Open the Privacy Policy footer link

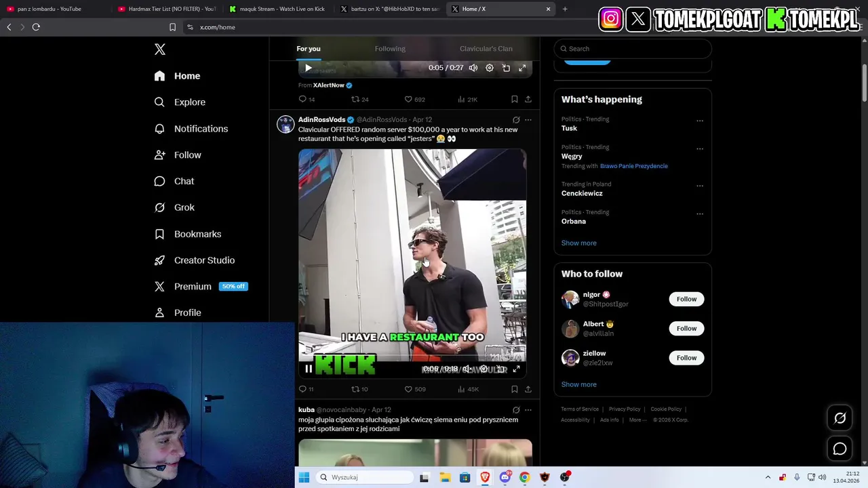[625, 409]
